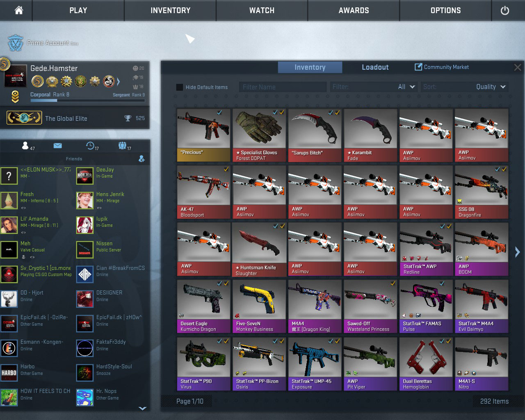Select the Karambit Fade item

coord(370,135)
